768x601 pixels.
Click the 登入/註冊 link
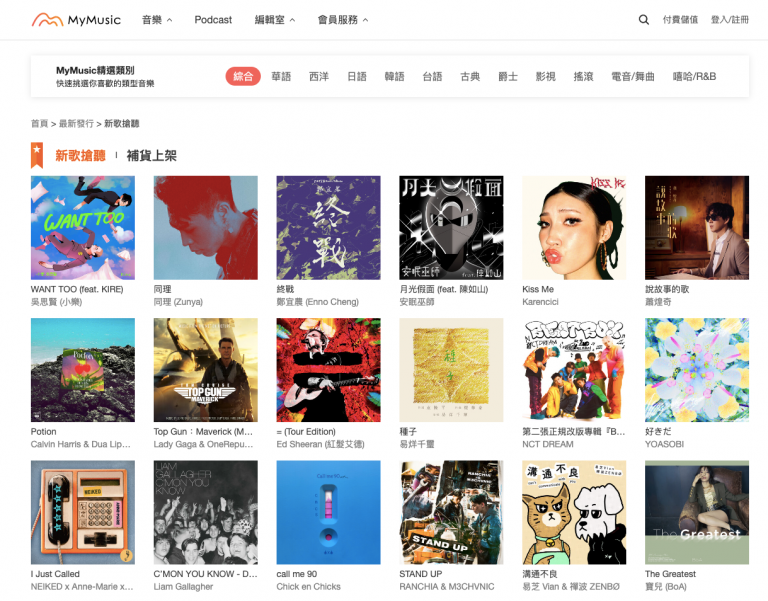click(x=729, y=20)
